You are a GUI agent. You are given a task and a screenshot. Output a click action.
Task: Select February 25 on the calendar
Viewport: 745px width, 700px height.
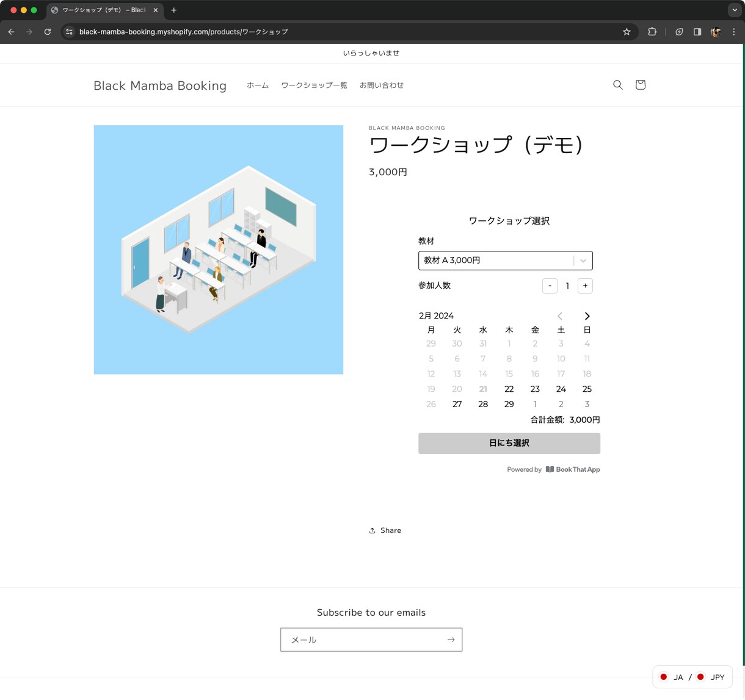[587, 389]
